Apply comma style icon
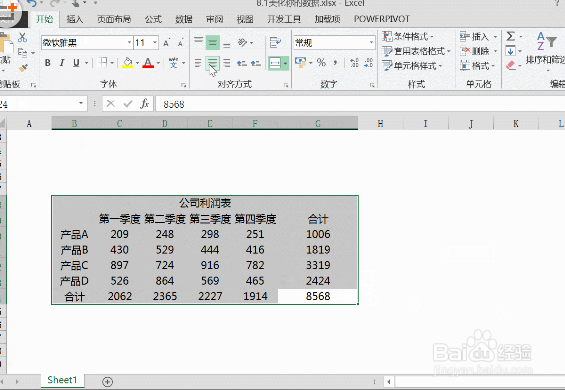This screenshot has width=565, height=390. pos(335,63)
